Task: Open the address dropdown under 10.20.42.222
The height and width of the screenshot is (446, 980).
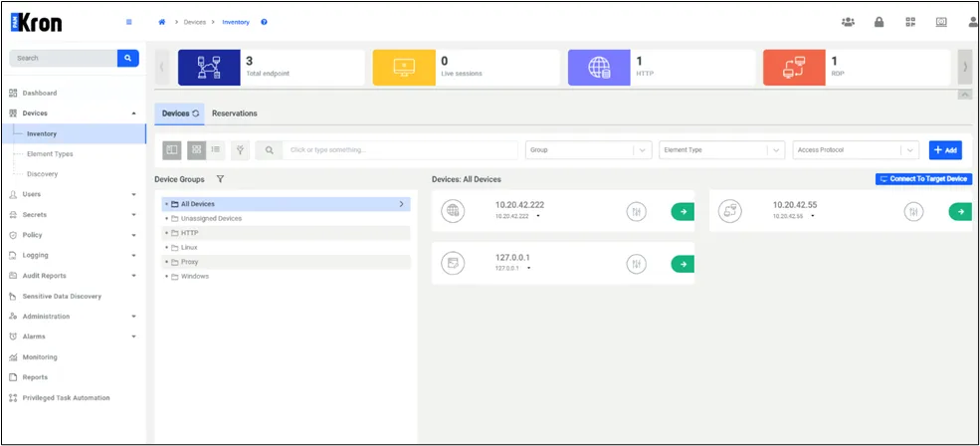Action: click(538, 216)
